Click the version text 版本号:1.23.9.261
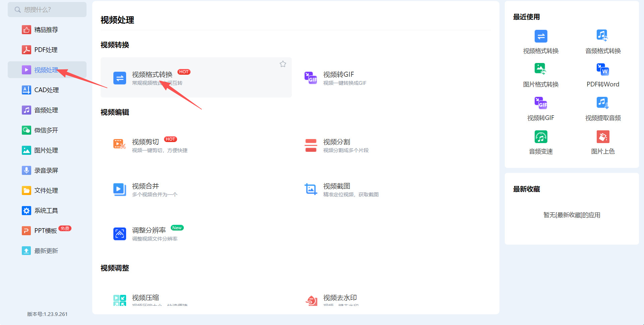 (x=47, y=314)
